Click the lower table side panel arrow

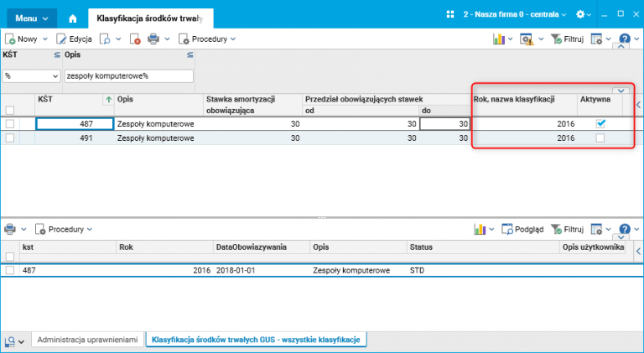(638, 252)
